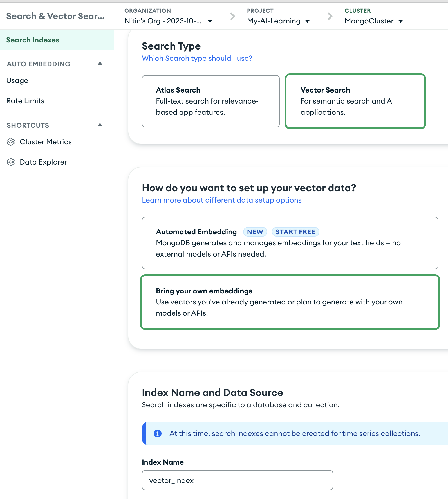This screenshot has width=448, height=499.
Task: Click the breadcrumb chevron after Organization
Action: [232, 16]
